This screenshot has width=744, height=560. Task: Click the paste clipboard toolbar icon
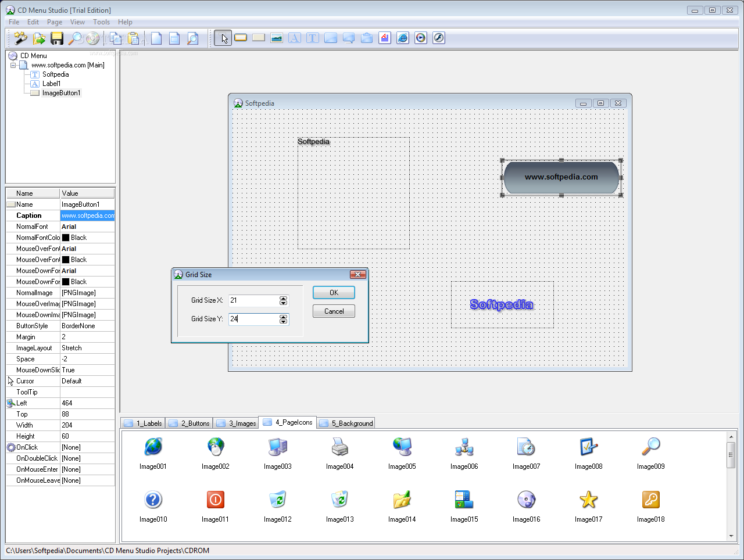(x=134, y=38)
